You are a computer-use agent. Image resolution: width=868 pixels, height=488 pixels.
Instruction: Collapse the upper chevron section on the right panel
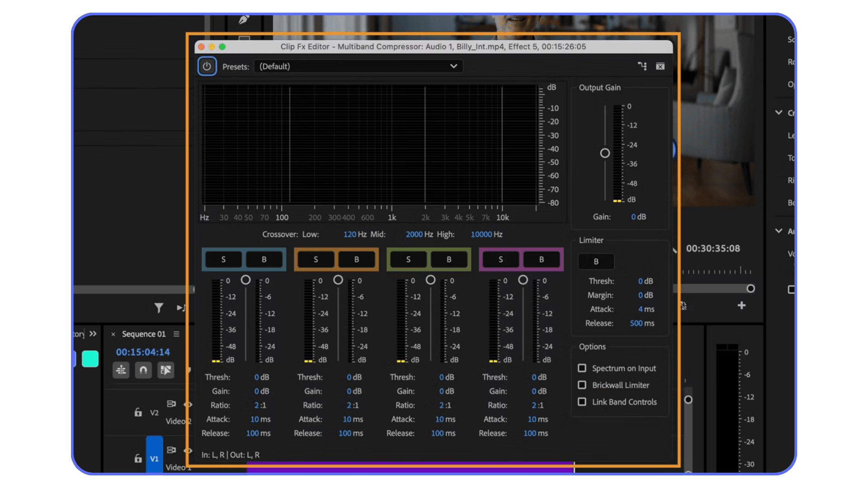click(x=778, y=113)
